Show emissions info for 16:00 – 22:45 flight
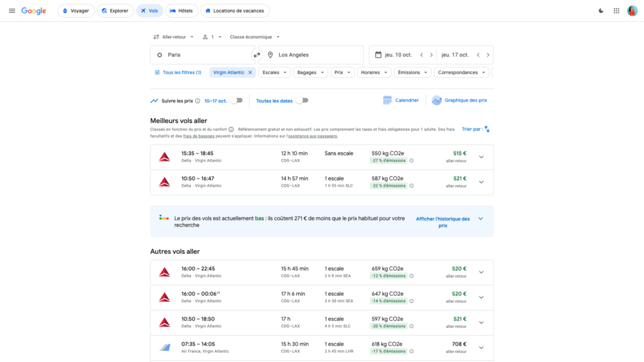 tap(411, 276)
